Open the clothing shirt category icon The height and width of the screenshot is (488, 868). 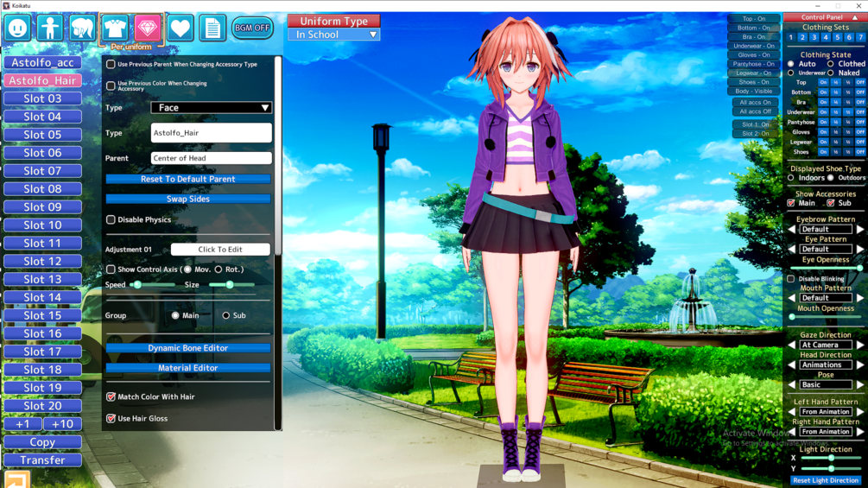click(x=115, y=28)
